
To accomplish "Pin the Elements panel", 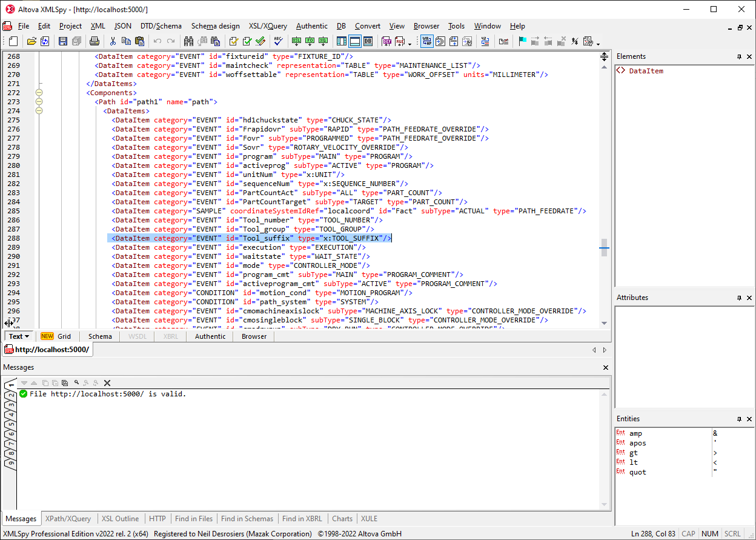I will click(739, 56).
